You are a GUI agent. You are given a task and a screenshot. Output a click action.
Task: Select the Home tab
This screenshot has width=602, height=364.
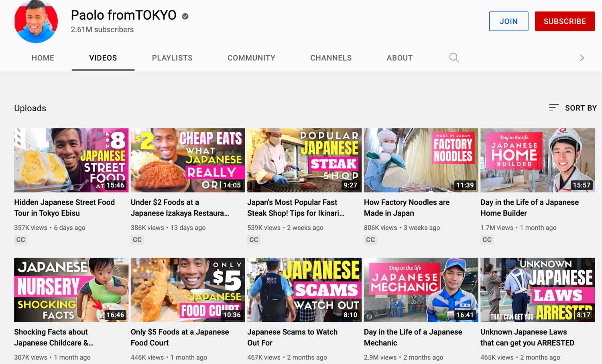pyautogui.click(x=43, y=58)
